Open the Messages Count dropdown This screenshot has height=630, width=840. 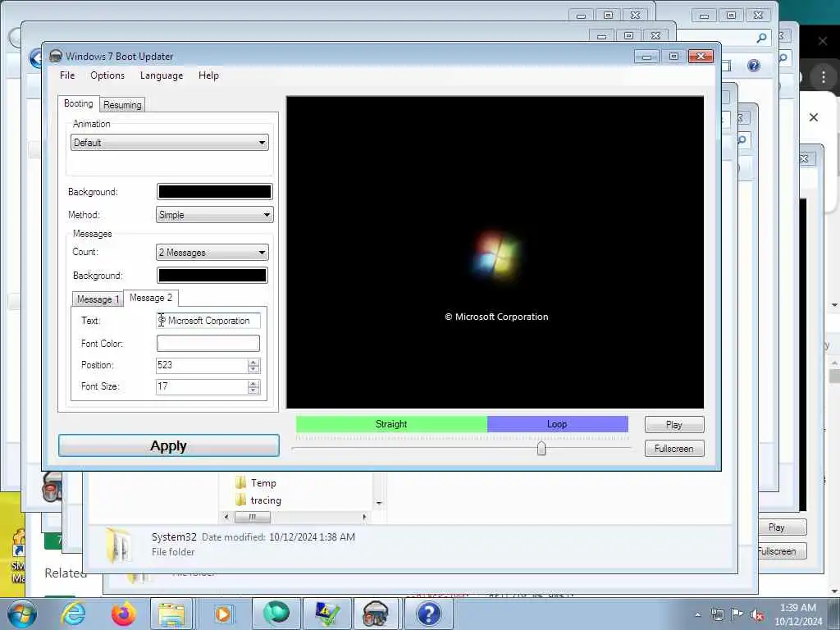(x=212, y=253)
